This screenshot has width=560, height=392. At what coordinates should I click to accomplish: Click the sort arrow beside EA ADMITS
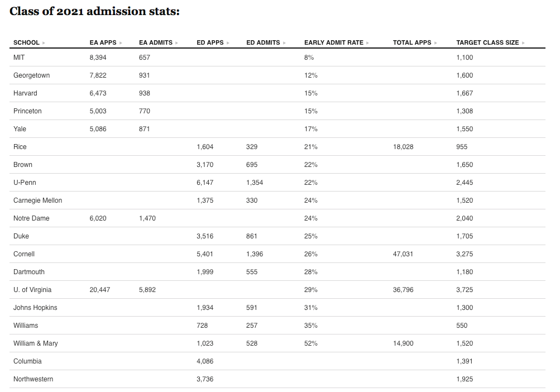pyautogui.click(x=177, y=43)
